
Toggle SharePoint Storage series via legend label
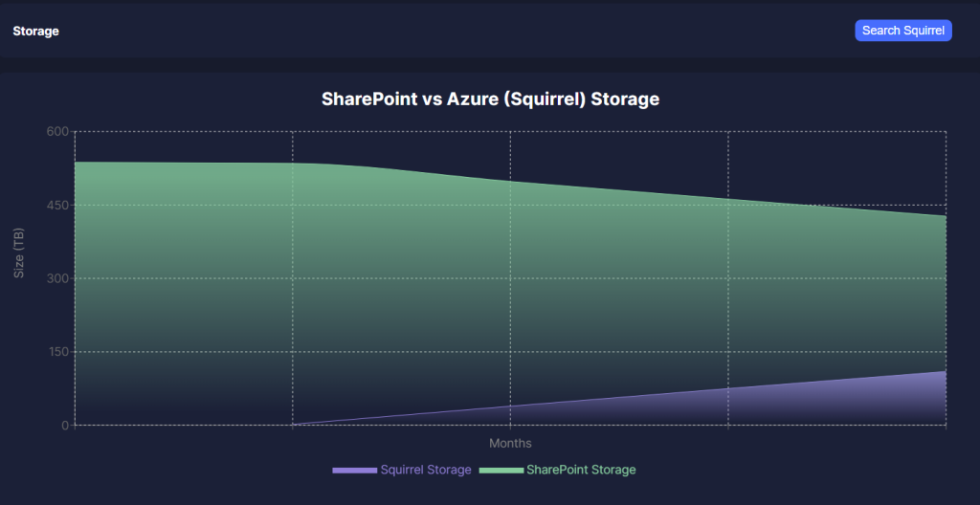(x=581, y=470)
